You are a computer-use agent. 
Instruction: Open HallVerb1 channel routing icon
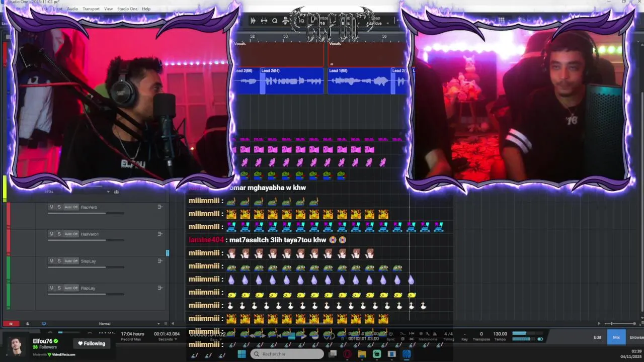160,234
